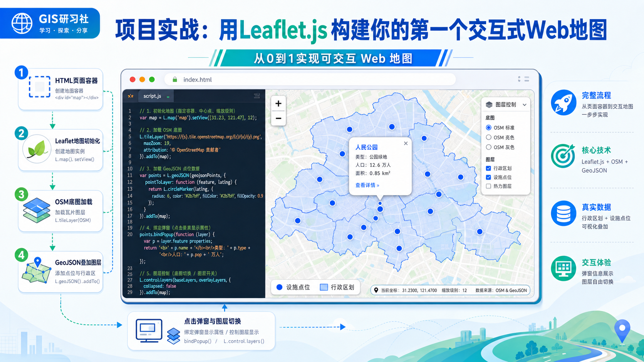Zoom in with the plus button
The image size is (644, 362).
tap(278, 103)
